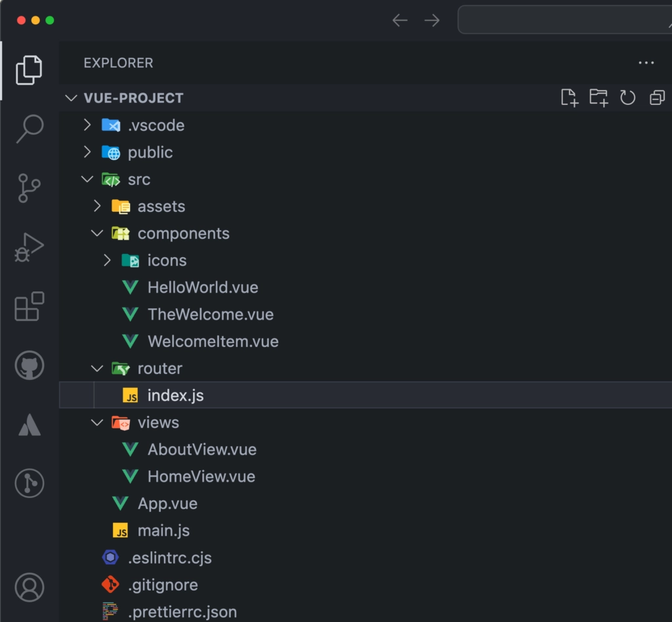Viewport: 672px width, 622px height.
Task: Click the Refresh Explorer icon
Action: [x=628, y=97]
